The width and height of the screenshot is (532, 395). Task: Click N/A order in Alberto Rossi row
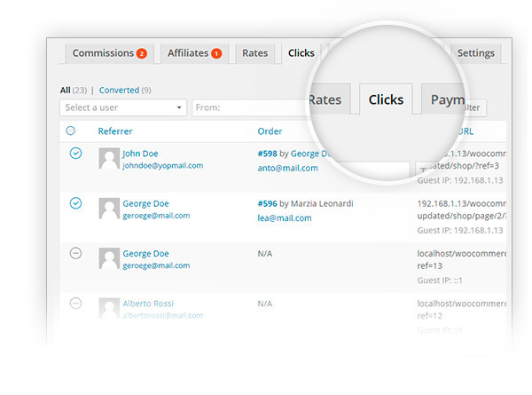pos(264,304)
